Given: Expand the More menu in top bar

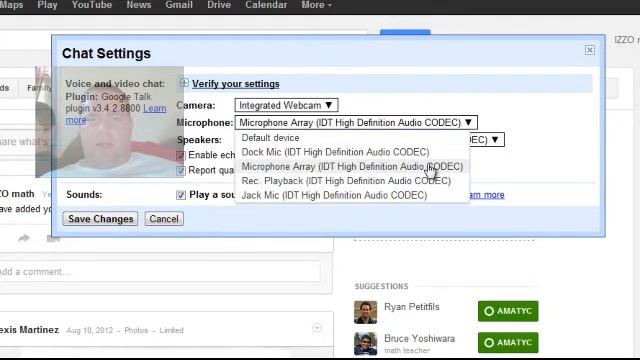Looking at the screenshot, I should point(316,5).
